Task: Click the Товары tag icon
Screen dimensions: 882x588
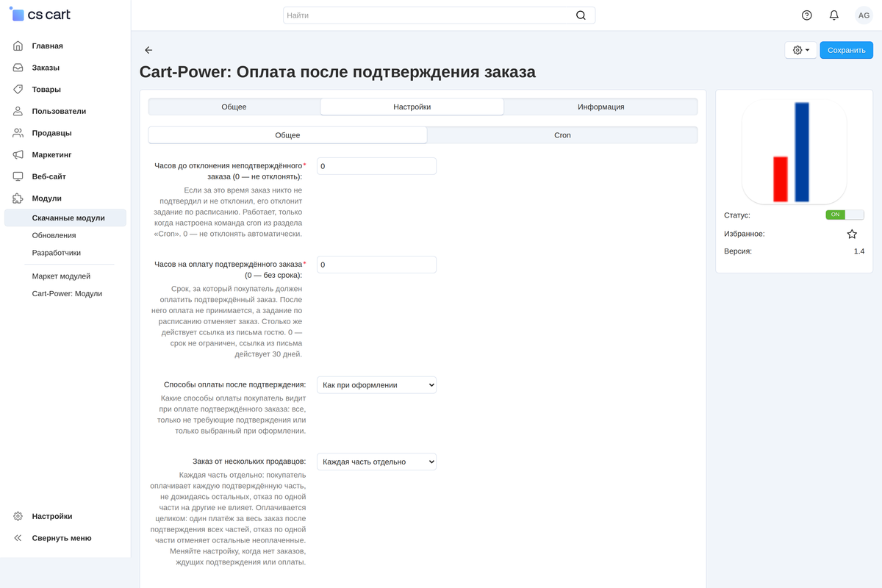Action: (18, 90)
